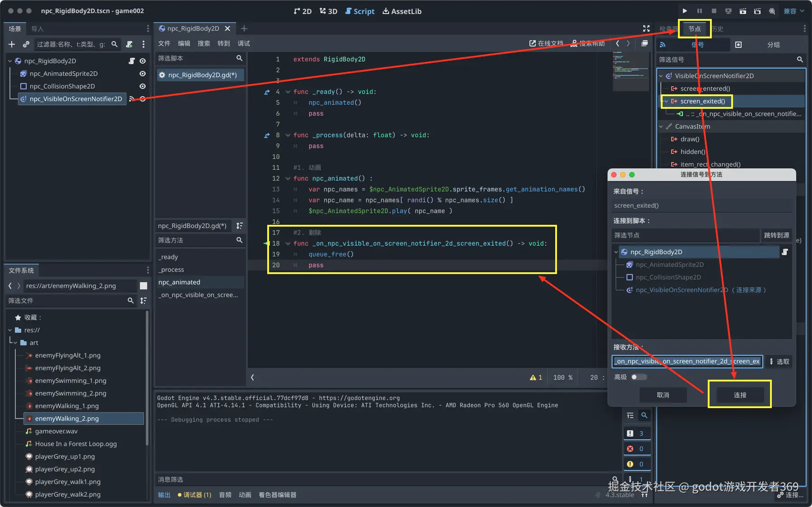Viewport: 812px width, 507px height.
Task: Open the 调试 menu in script editor
Action: 244,43
